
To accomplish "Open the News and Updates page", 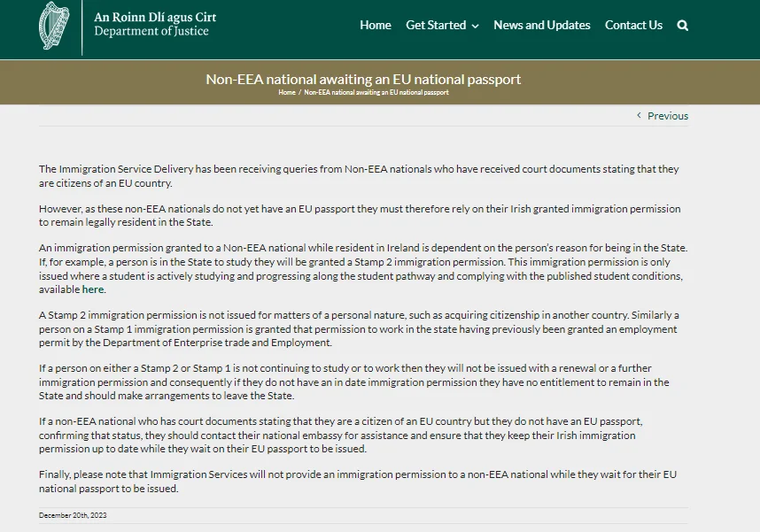I will tap(541, 26).
